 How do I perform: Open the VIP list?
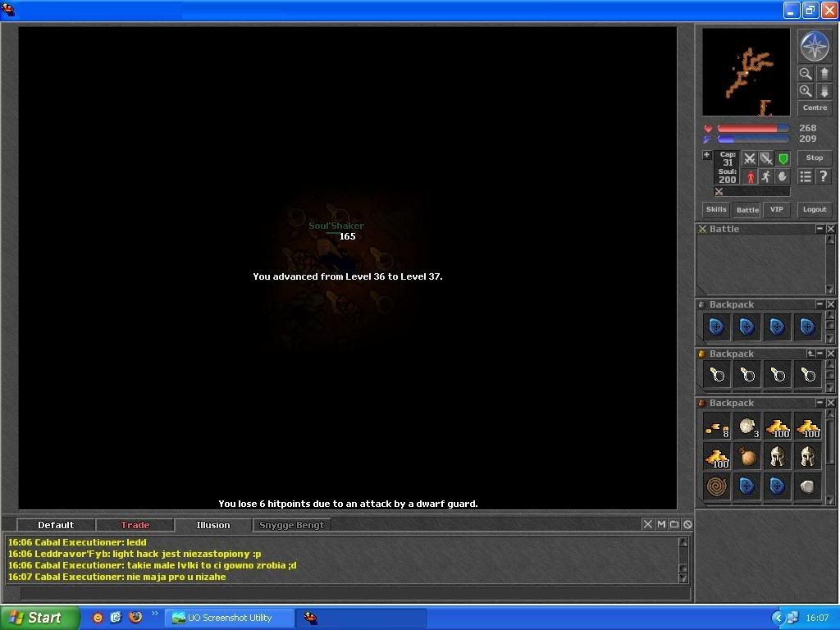[x=776, y=209]
